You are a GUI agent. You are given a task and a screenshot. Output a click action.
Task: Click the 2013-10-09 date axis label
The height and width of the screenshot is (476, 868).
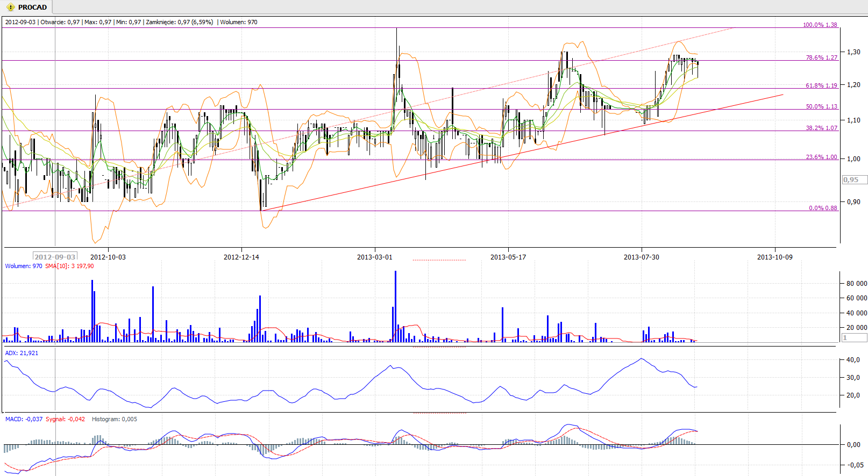pyautogui.click(x=775, y=257)
